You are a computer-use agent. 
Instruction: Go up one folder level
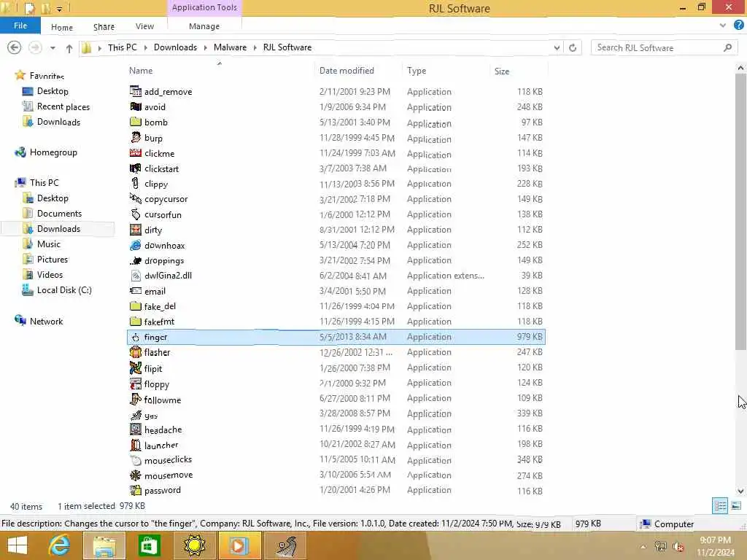(69, 48)
